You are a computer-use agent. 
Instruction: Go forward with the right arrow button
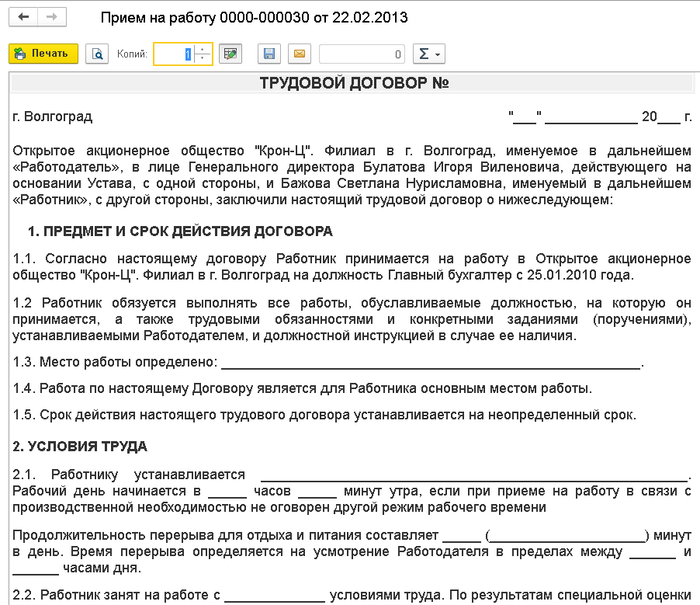point(52,17)
